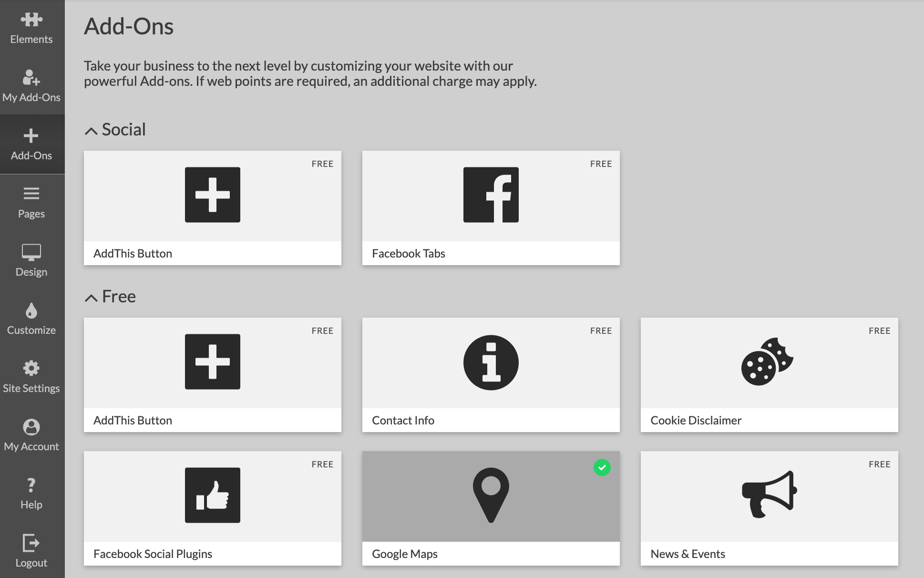Open the Elements puzzle icon
The height and width of the screenshot is (578, 924).
click(31, 20)
